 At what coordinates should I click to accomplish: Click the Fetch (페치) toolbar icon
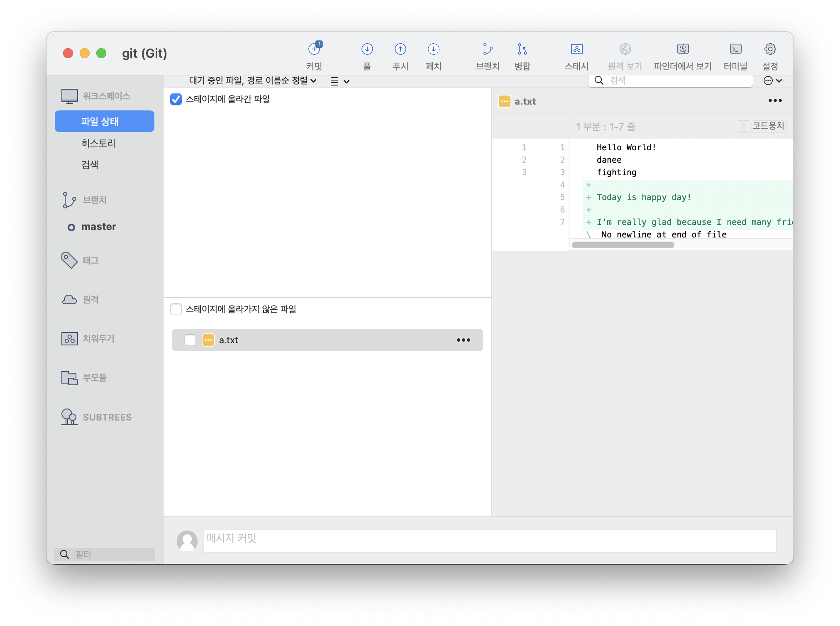point(433,49)
